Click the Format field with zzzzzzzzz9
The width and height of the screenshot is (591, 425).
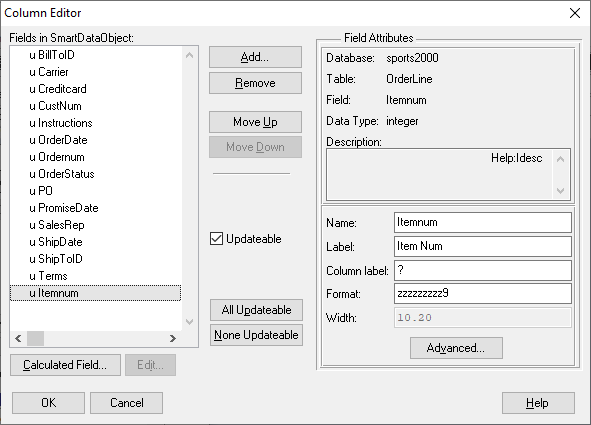(483, 294)
